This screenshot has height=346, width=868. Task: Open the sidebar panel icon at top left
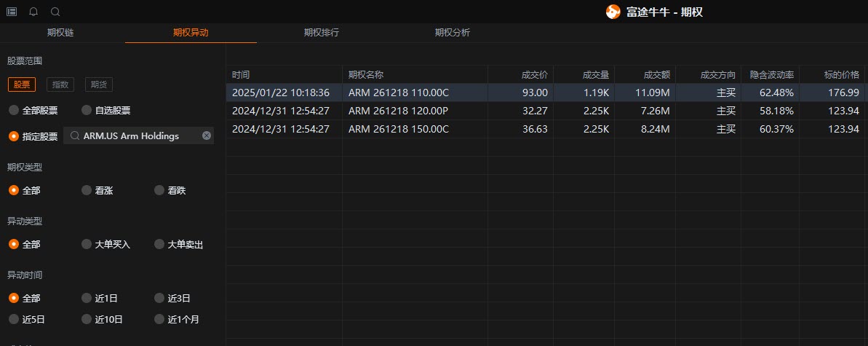(x=11, y=12)
